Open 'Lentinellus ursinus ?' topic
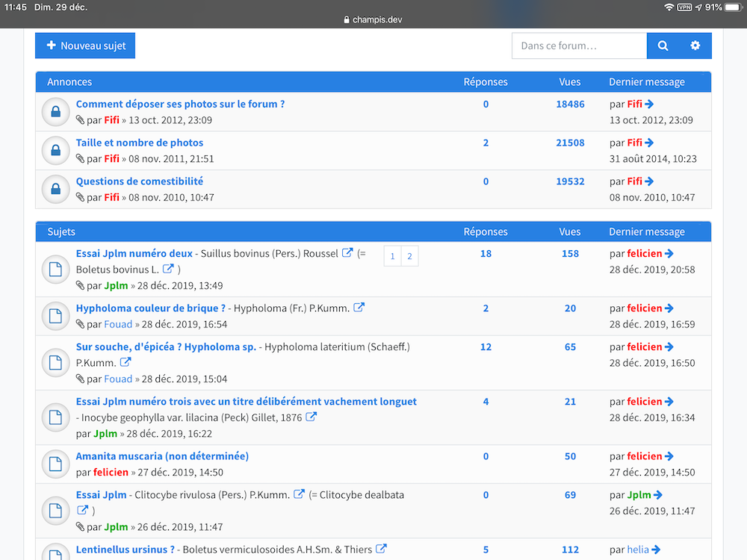The height and width of the screenshot is (560, 747). tap(125, 550)
